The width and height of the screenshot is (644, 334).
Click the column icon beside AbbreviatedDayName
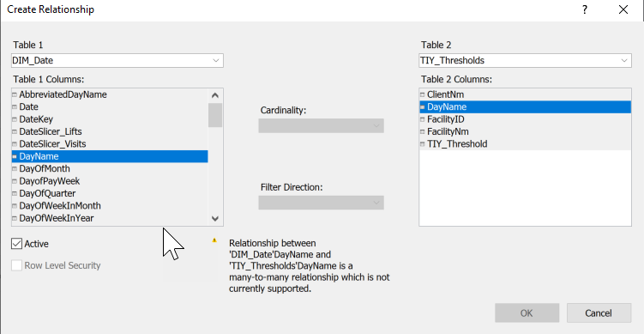click(x=15, y=94)
